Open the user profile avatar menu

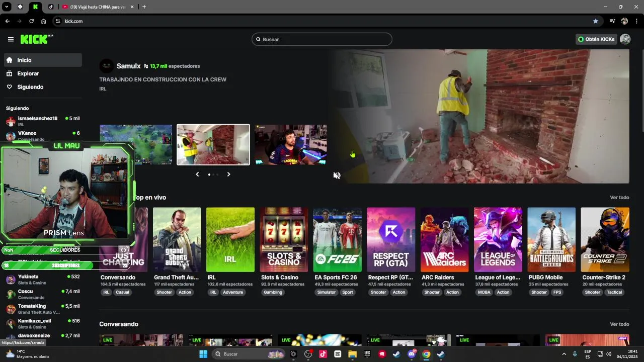click(x=625, y=39)
